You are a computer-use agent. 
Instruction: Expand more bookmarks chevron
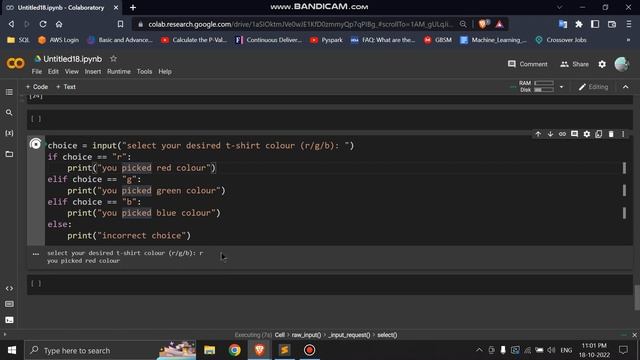tap(629, 40)
